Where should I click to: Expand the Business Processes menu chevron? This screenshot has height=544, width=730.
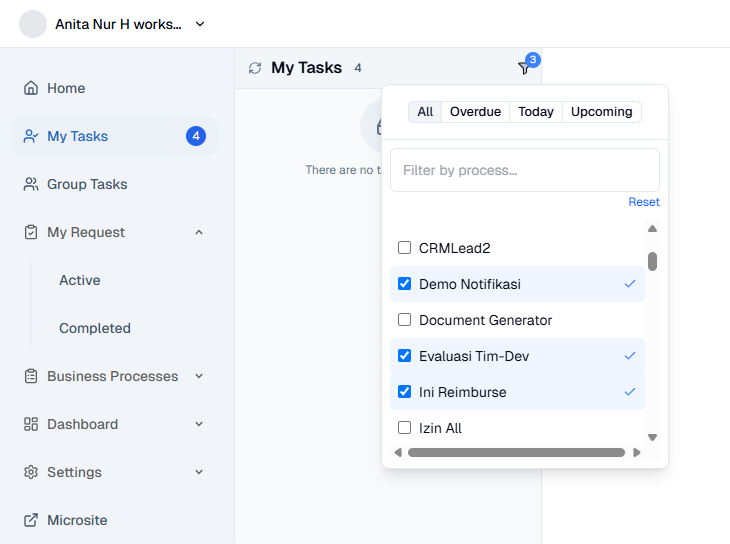point(199,376)
